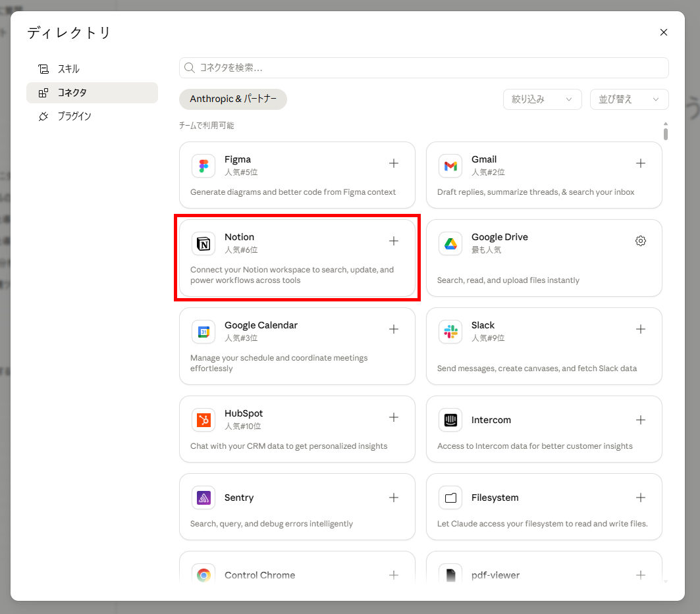Open Google Drive connector settings gear
The image size is (700, 614).
coord(640,241)
